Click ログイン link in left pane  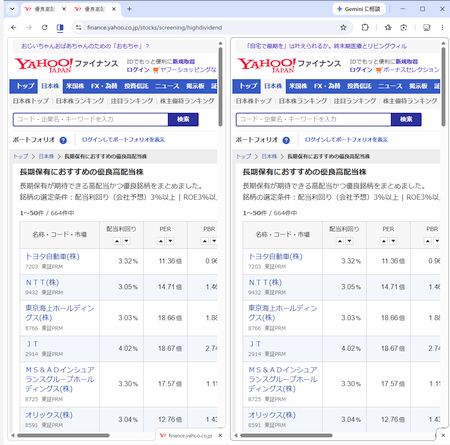(138, 70)
